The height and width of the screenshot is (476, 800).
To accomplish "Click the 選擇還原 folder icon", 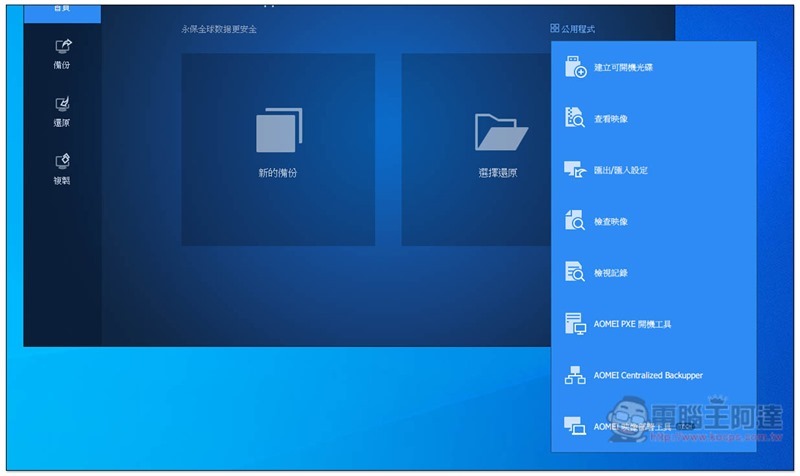I will (501, 132).
